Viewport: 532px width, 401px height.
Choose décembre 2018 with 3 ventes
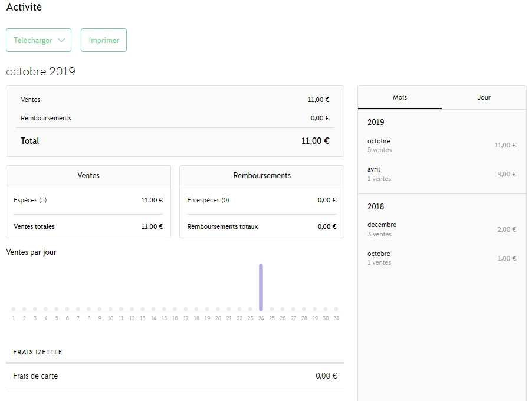[x=441, y=229]
